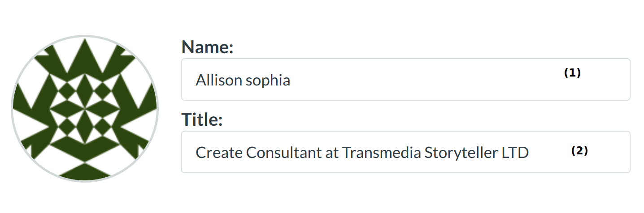This screenshot has width=644, height=213.
Task: Click the (1) marker in Name field
Action: pyautogui.click(x=572, y=73)
